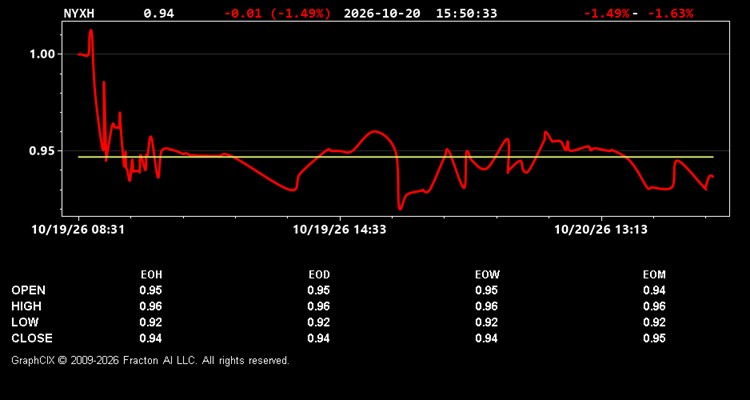Click the LOW value in EOH column
Viewport: 750px width, 400px height.
pyautogui.click(x=151, y=322)
